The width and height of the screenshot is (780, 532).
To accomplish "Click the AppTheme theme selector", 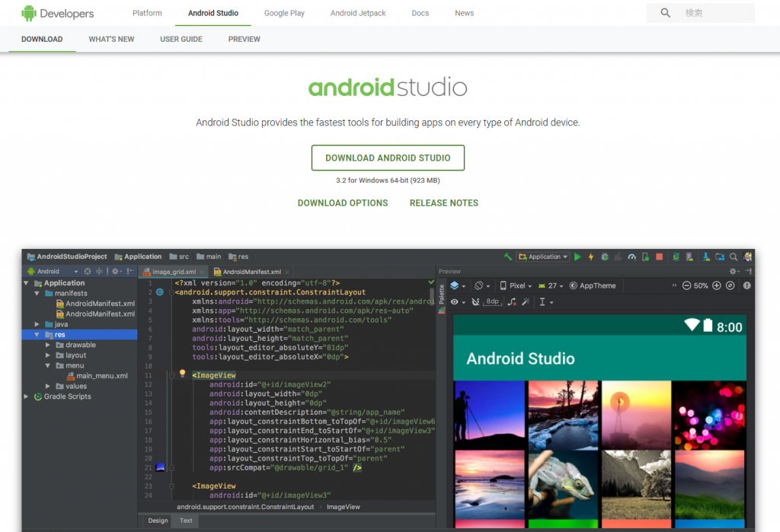I will (593, 285).
